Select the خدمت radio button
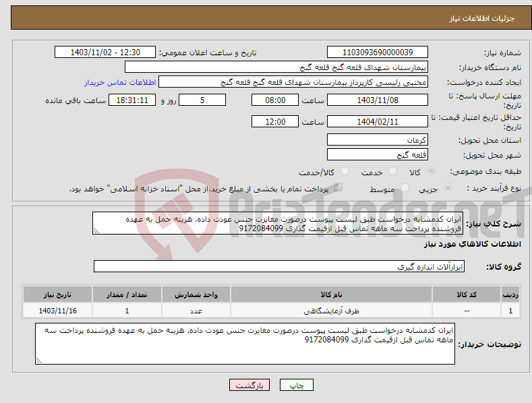This screenshot has height=403, width=532. tap(392, 171)
